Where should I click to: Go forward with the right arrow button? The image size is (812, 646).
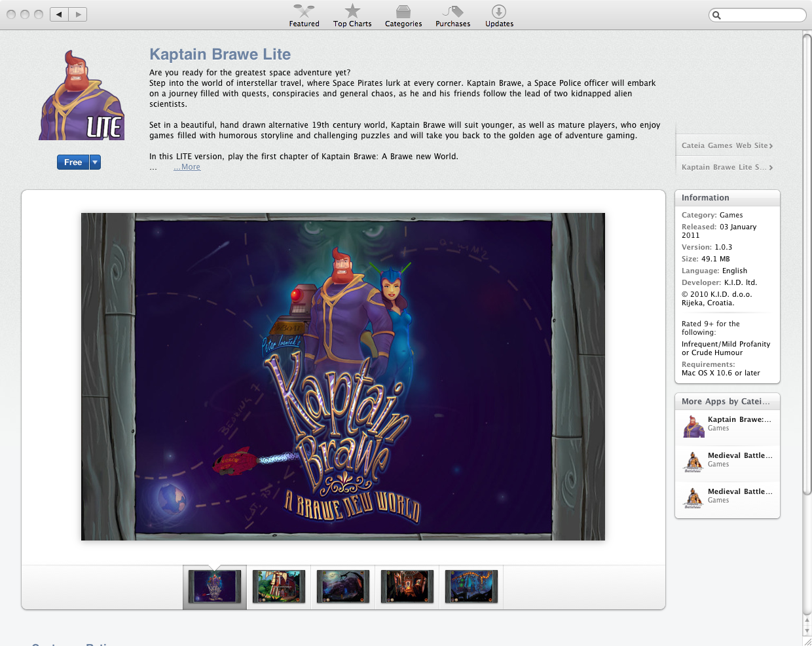coord(78,14)
